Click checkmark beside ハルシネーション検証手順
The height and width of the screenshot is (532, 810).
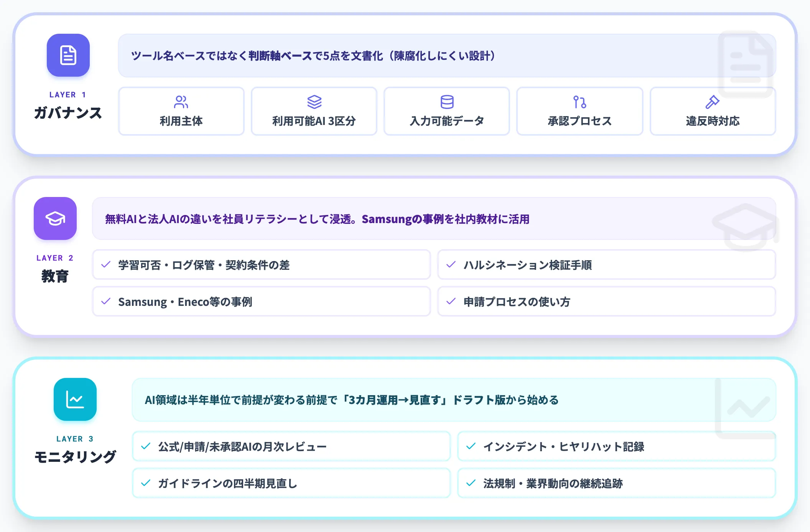[451, 264]
